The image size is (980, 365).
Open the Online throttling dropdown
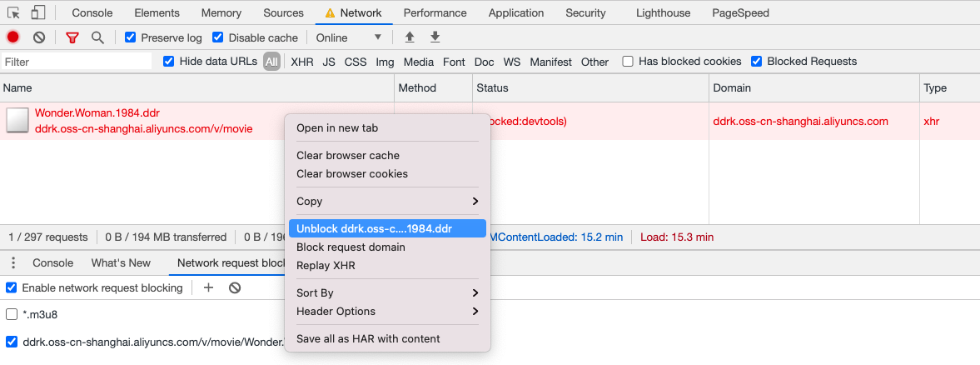pyautogui.click(x=349, y=37)
